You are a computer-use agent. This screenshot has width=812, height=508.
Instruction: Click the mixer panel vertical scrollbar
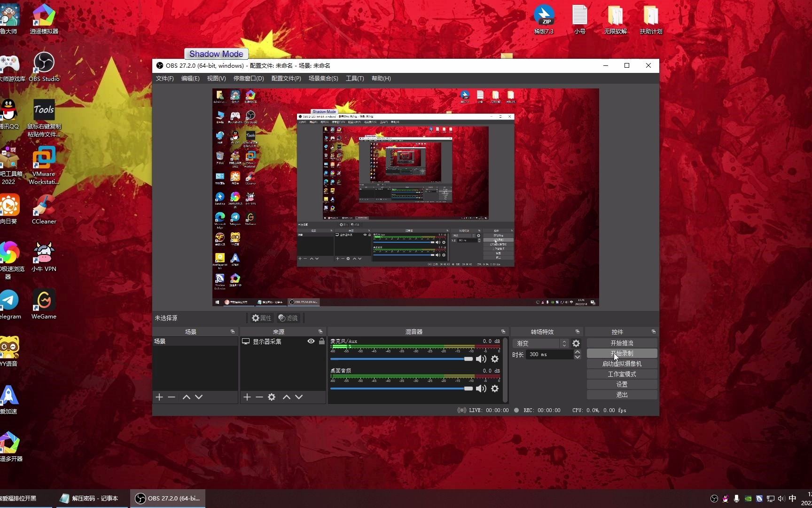tap(505, 370)
